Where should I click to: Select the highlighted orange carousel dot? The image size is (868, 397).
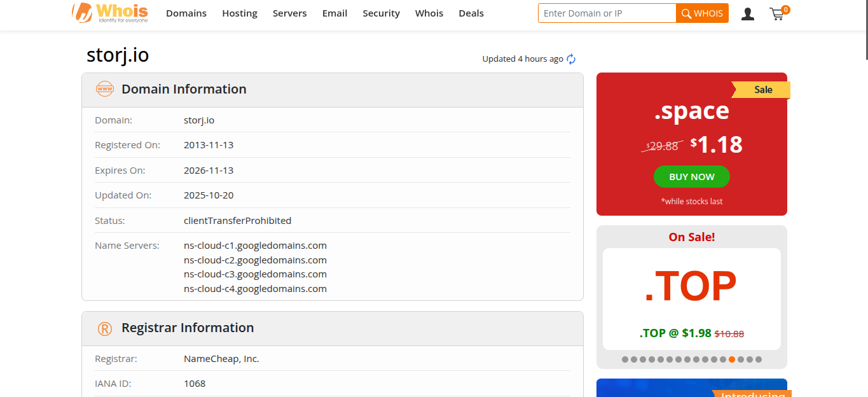click(x=732, y=359)
